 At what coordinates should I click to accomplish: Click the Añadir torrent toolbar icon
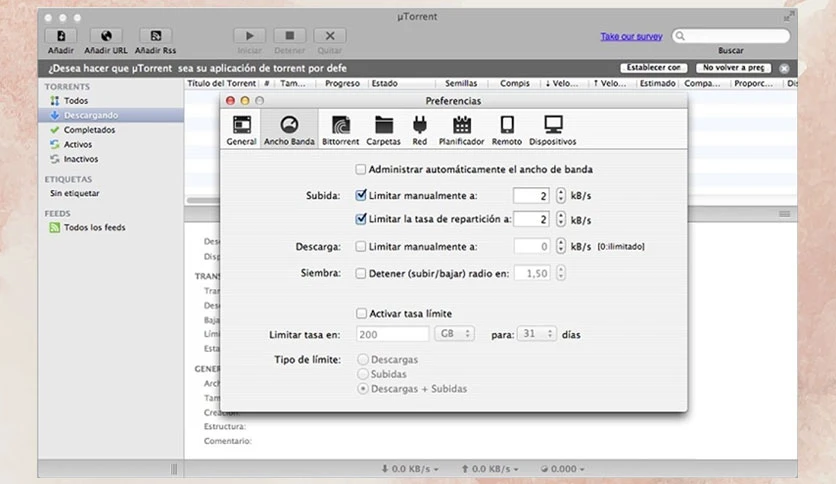(x=61, y=36)
